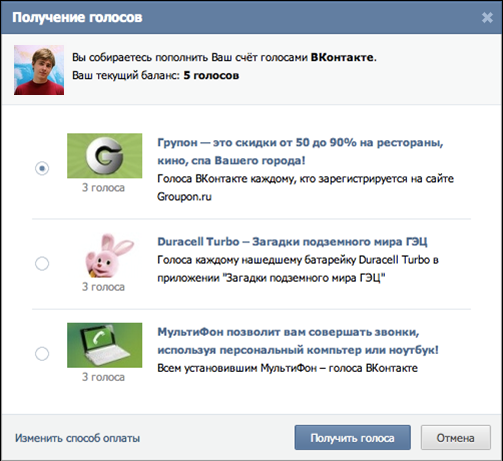Click the MultiFon laptop phone image

click(104, 345)
